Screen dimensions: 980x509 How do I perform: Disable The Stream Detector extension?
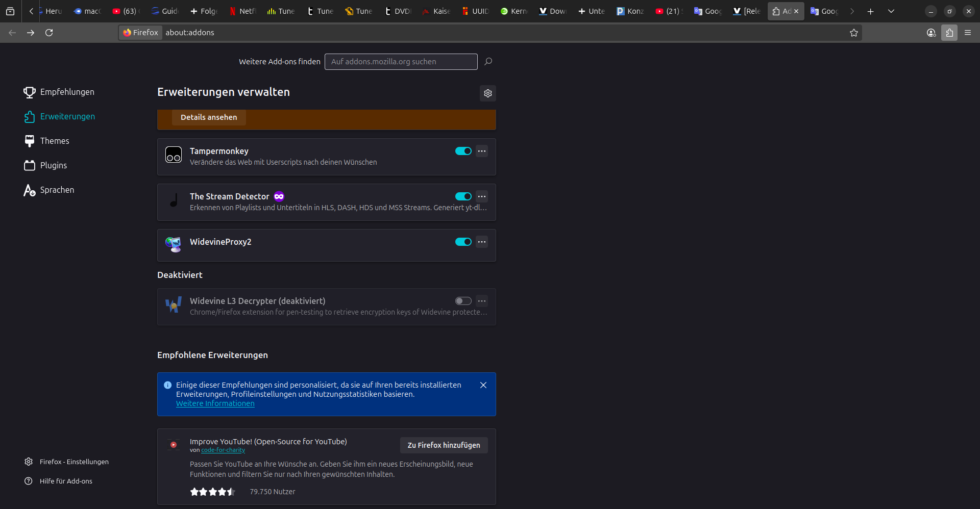pos(463,196)
